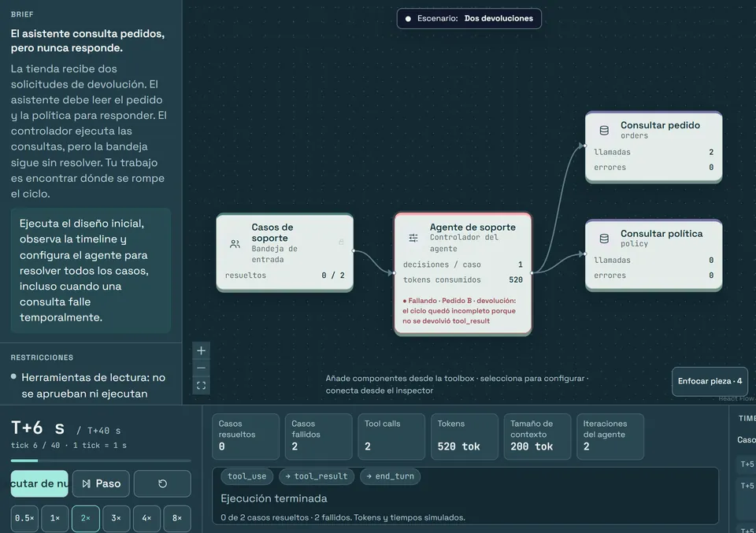Click the sliders icon on Agente de soporte node
Screen dimensions: 756x533
413,238
